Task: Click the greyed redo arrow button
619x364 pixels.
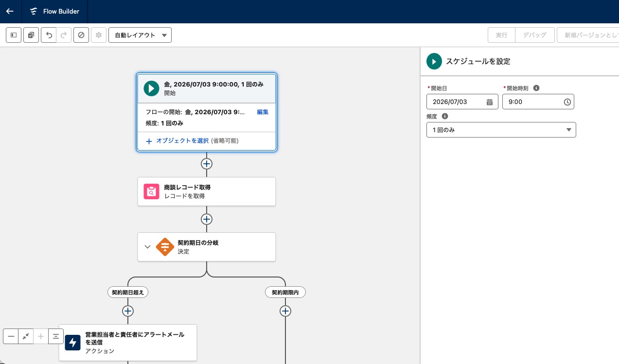Action: tap(64, 35)
